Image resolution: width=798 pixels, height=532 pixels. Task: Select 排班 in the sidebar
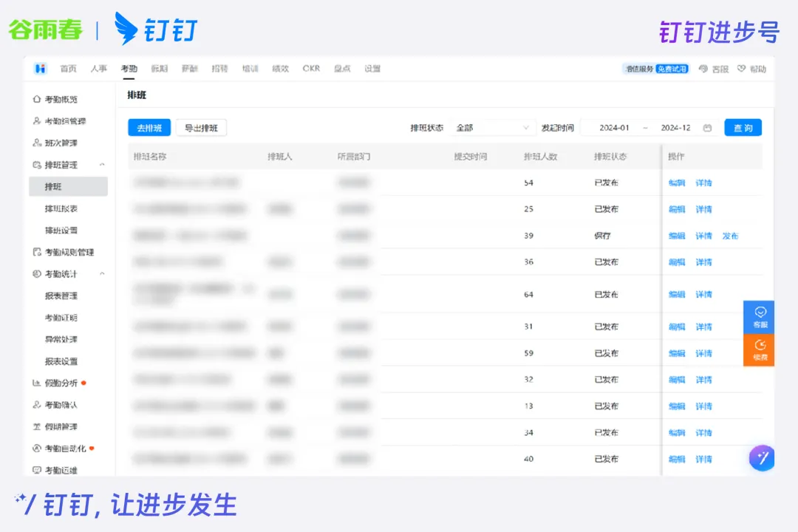point(68,186)
